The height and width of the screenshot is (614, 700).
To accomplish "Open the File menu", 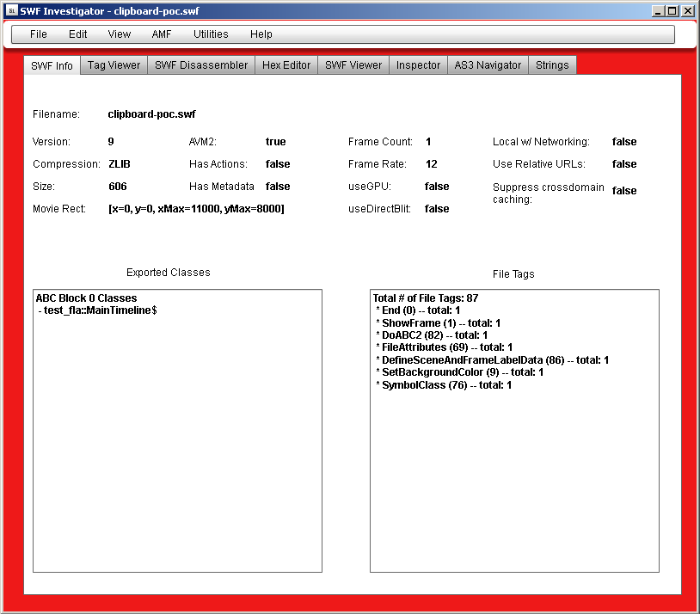I will 38,34.
